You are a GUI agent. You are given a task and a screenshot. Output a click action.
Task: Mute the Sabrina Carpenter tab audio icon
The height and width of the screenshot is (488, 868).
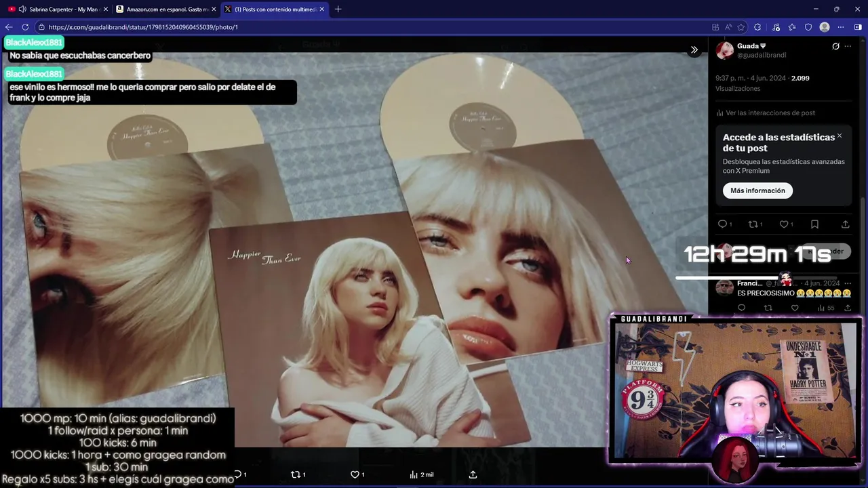point(22,9)
